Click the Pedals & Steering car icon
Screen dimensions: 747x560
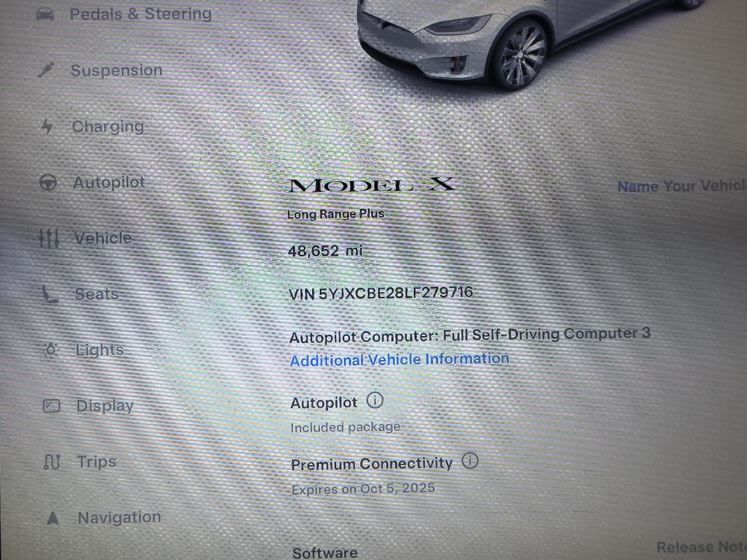(45, 14)
